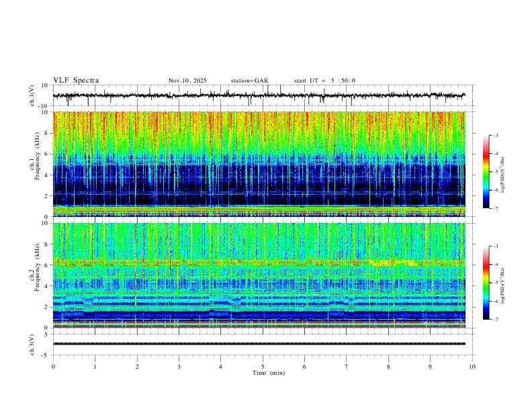Image resolution: width=532 pixels, height=411 pixels.
Task: Click the "ch.3(V)" axis label
Action: click(x=32, y=345)
